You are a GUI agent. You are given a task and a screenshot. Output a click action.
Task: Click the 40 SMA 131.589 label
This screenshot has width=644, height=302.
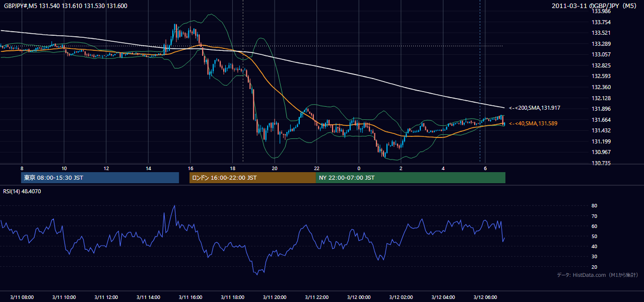533,123
